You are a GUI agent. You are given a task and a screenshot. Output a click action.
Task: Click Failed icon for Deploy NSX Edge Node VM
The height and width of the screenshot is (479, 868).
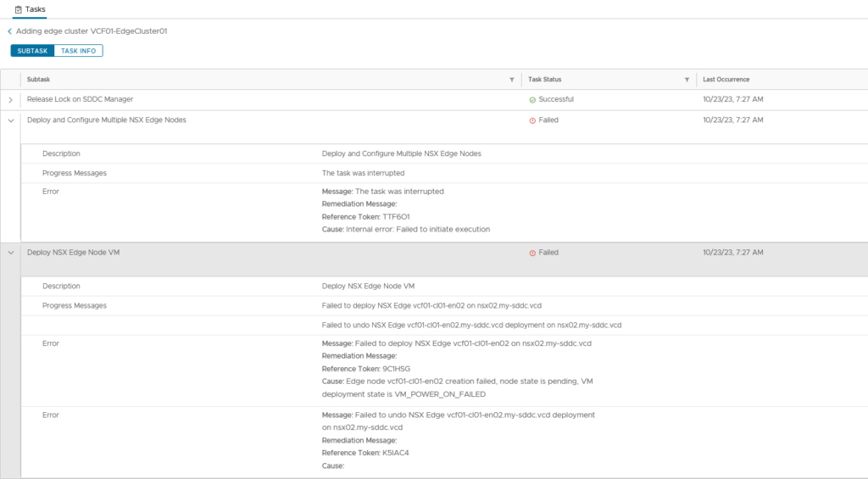(x=532, y=253)
